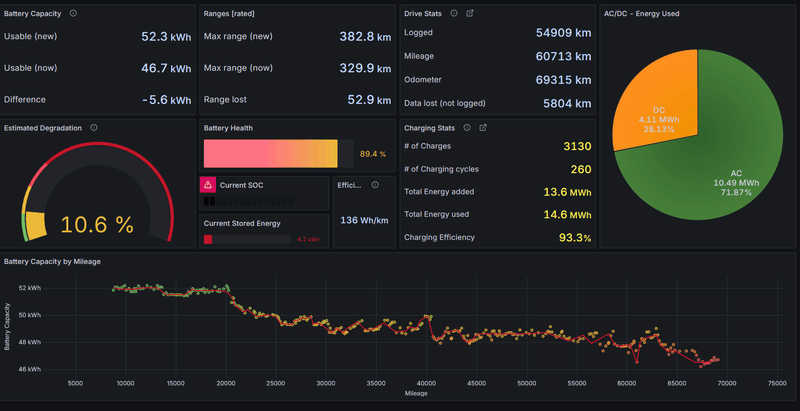Click the Estimated Degradation panel title
This screenshot has height=411, width=800.
click(x=43, y=128)
